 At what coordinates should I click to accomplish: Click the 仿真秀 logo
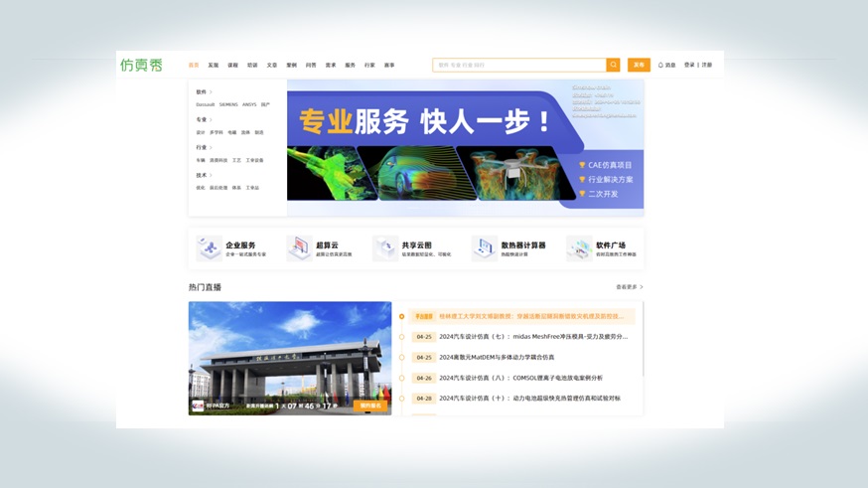coord(141,65)
